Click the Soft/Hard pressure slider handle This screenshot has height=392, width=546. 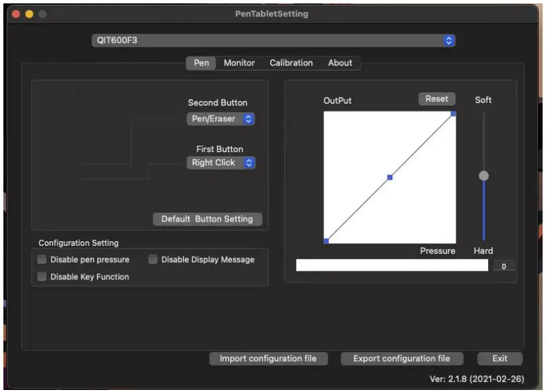pyautogui.click(x=483, y=176)
